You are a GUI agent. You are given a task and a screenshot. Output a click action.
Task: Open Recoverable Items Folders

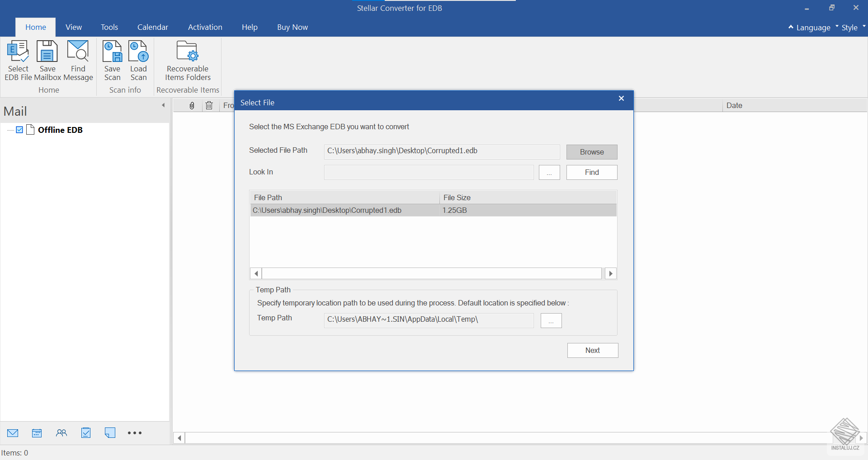188,61
